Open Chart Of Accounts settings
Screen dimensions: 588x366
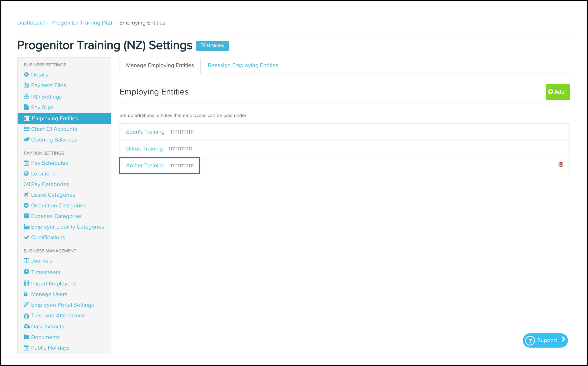point(54,129)
